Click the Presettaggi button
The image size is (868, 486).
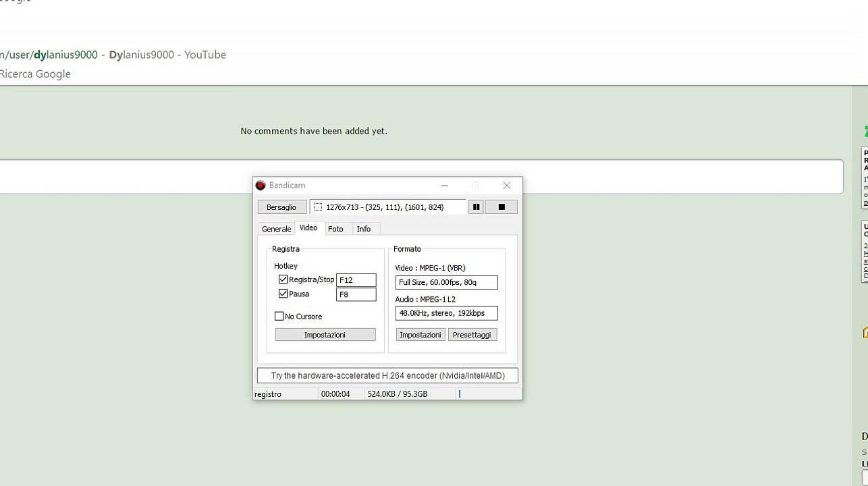pos(472,335)
